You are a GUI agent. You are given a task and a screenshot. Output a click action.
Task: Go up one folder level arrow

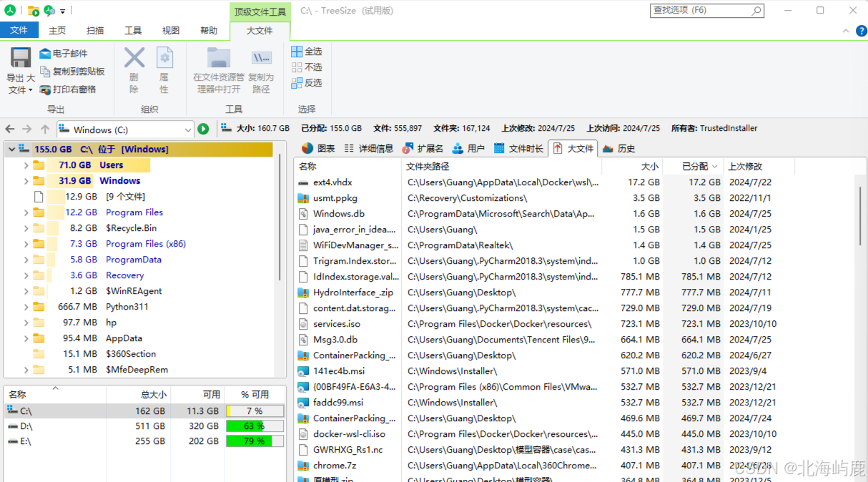coord(45,129)
